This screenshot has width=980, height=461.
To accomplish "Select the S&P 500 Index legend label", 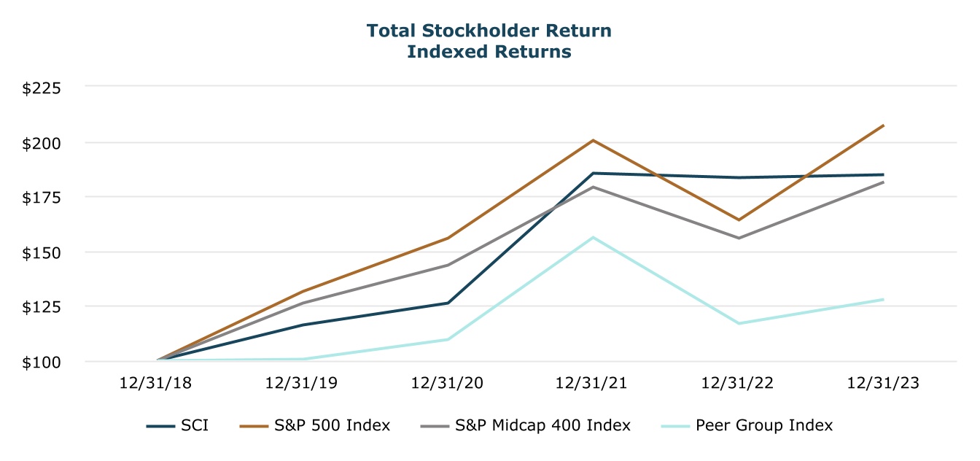I will click(x=332, y=425).
